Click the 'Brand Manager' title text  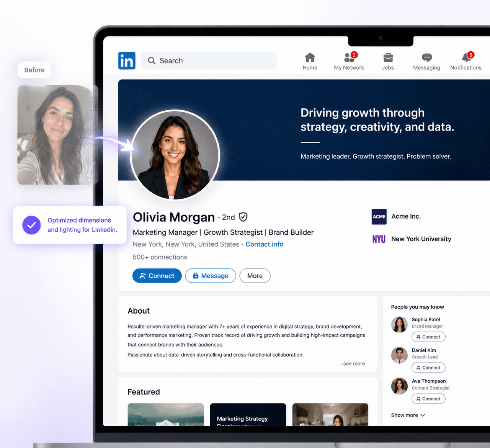427,326
